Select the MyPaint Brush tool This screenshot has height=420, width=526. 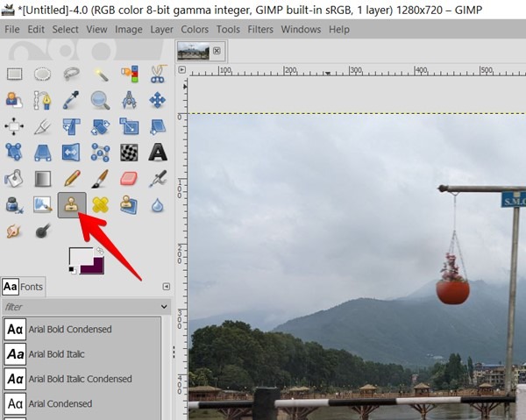click(42, 204)
